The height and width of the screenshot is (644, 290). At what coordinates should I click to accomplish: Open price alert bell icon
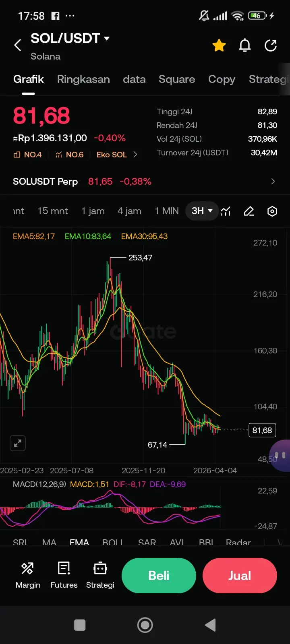pos(245,45)
